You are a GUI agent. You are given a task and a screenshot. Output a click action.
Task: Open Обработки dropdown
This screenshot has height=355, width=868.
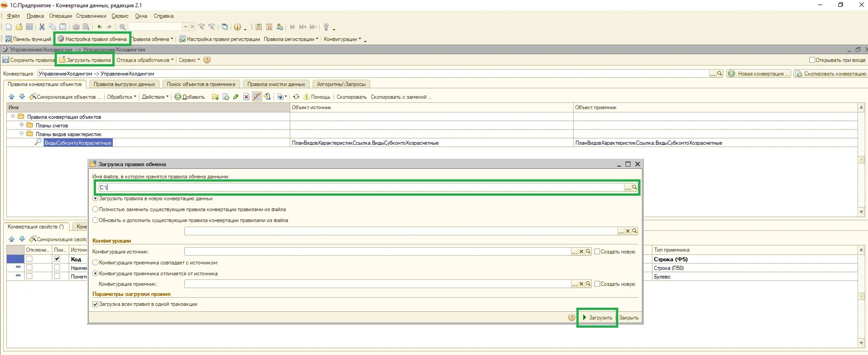122,96
